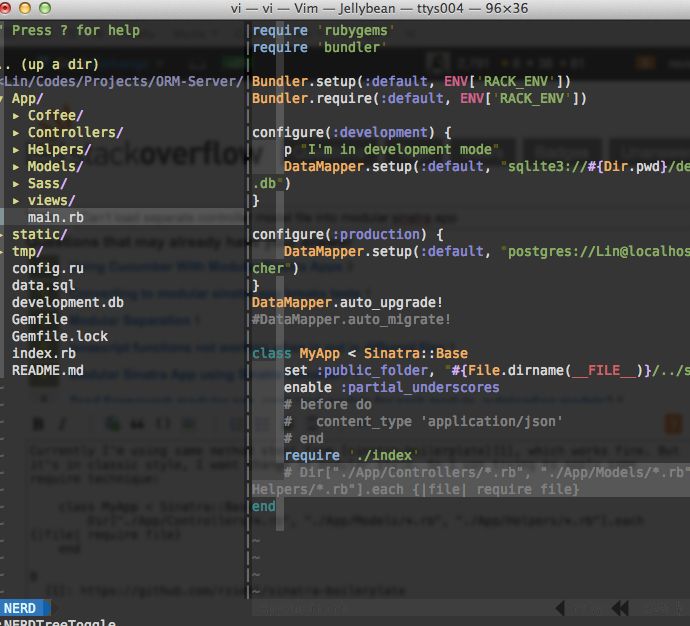This screenshot has width=690, height=626.
Task: Click the Bundler.setup line
Action: click(411, 81)
